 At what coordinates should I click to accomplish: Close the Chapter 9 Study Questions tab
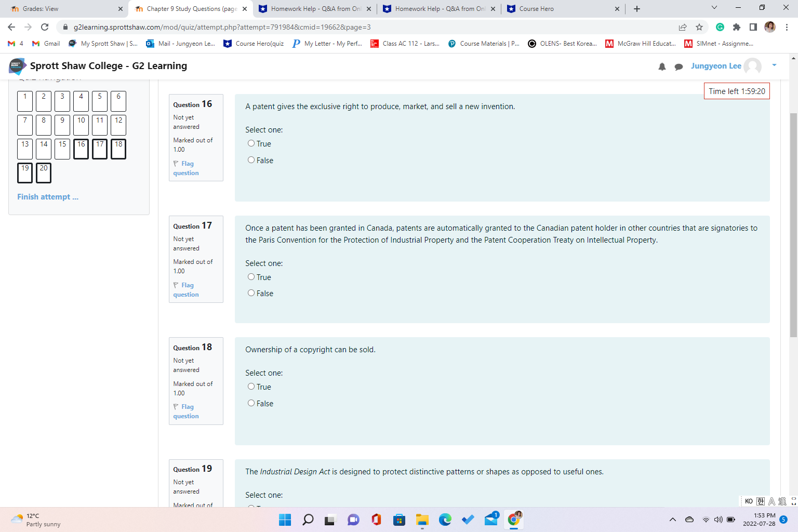[245, 9]
